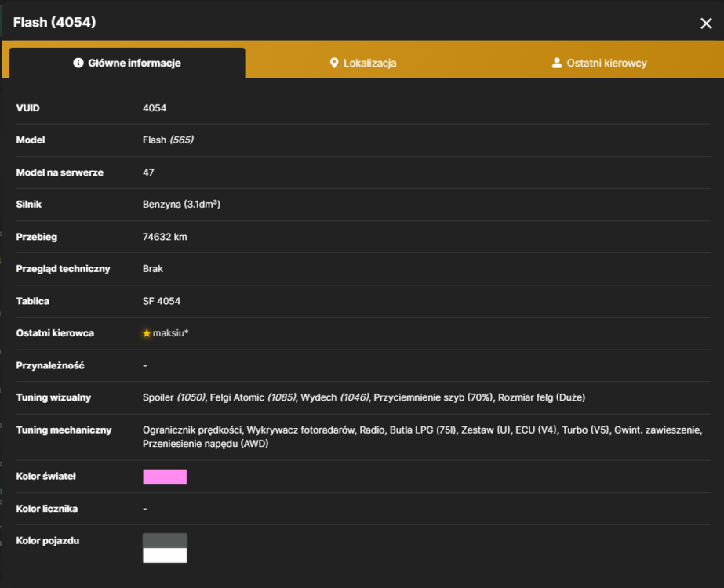Switch to the Lokalizacja tab

pyautogui.click(x=363, y=64)
